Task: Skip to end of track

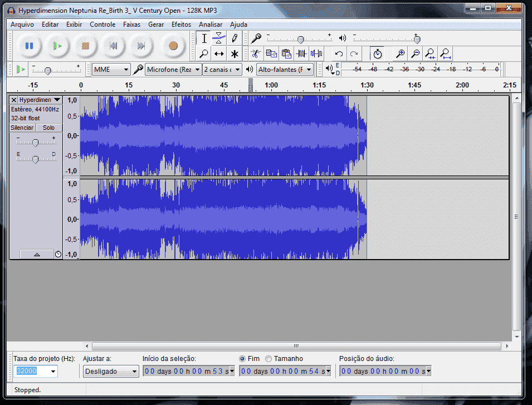Action: click(x=141, y=46)
